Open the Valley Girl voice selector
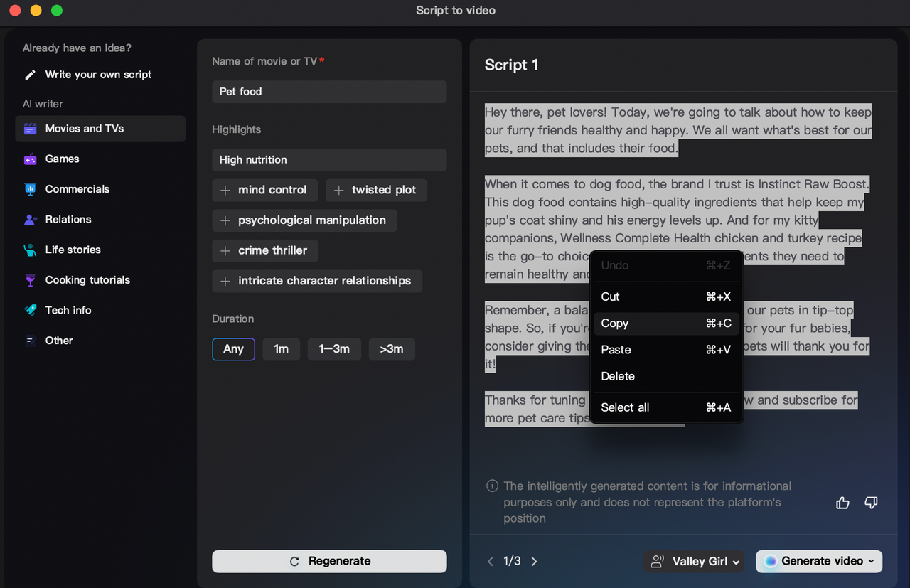This screenshot has width=910, height=588. pyautogui.click(x=693, y=561)
